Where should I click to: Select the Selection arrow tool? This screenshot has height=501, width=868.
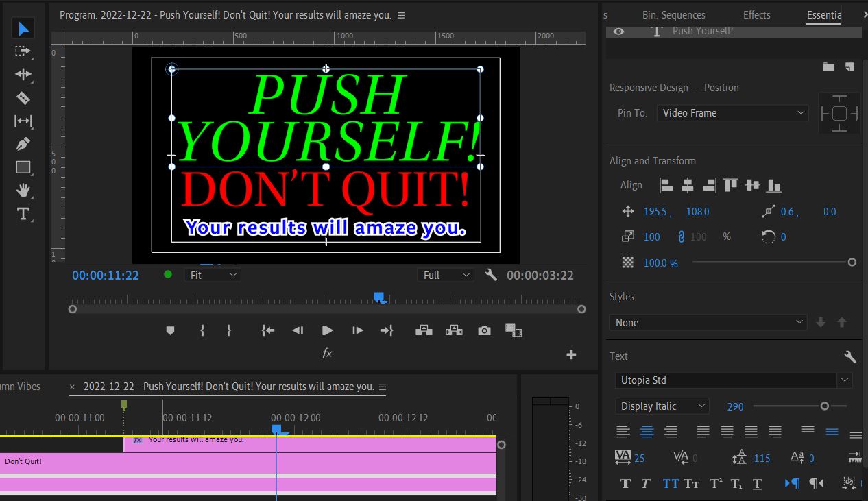click(x=23, y=28)
